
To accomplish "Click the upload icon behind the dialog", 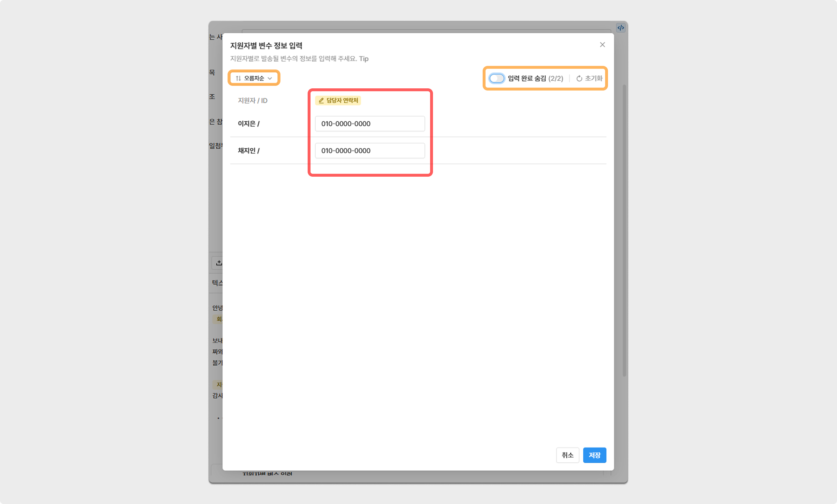I will pos(219,263).
